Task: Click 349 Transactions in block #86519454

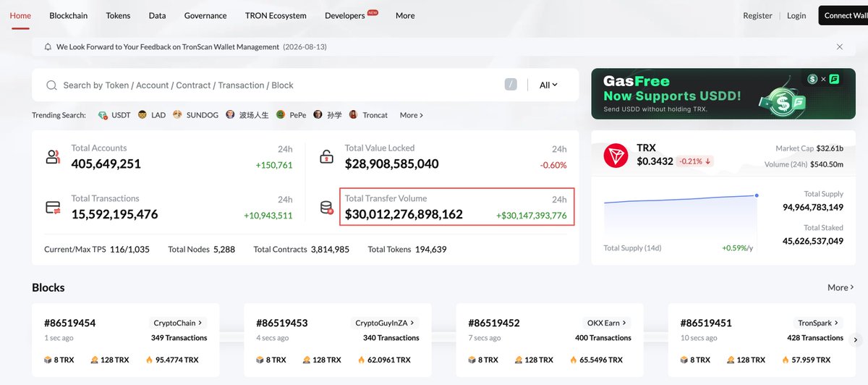Action: tap(179, 338)
